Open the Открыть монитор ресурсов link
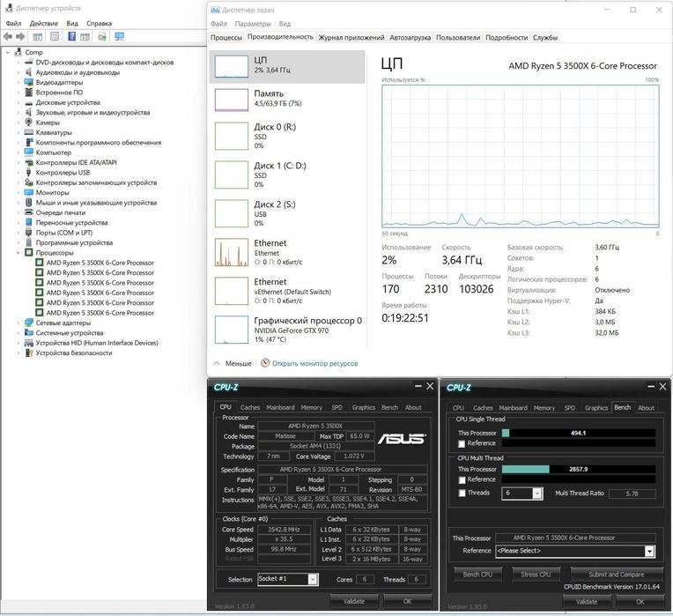This screenshot has width=673, height=616. (x=314, y=364)
